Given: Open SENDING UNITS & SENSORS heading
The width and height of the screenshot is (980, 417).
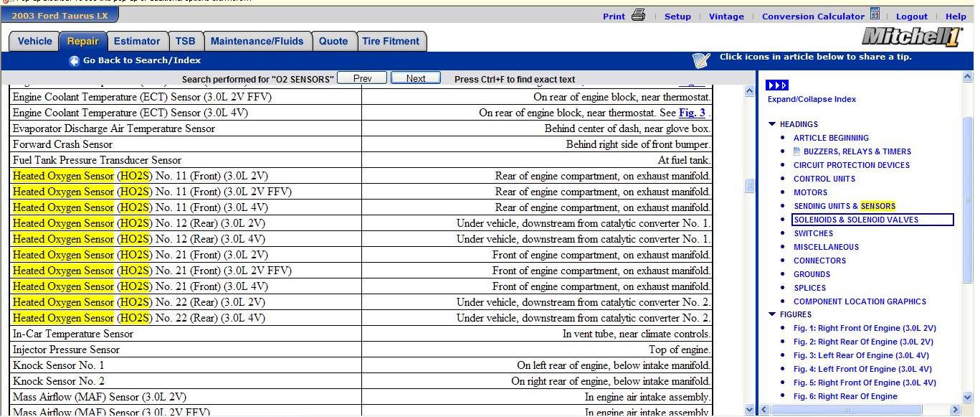Looking at the screenshot, I should click(x=845, y=206).
